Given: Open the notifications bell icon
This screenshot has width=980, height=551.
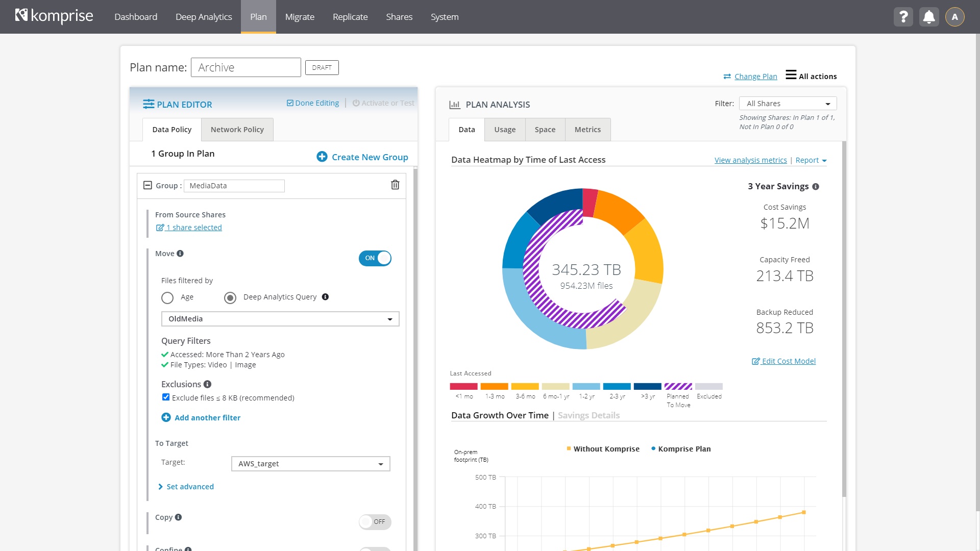Looking at the screenshot, I should click(929, 17).
